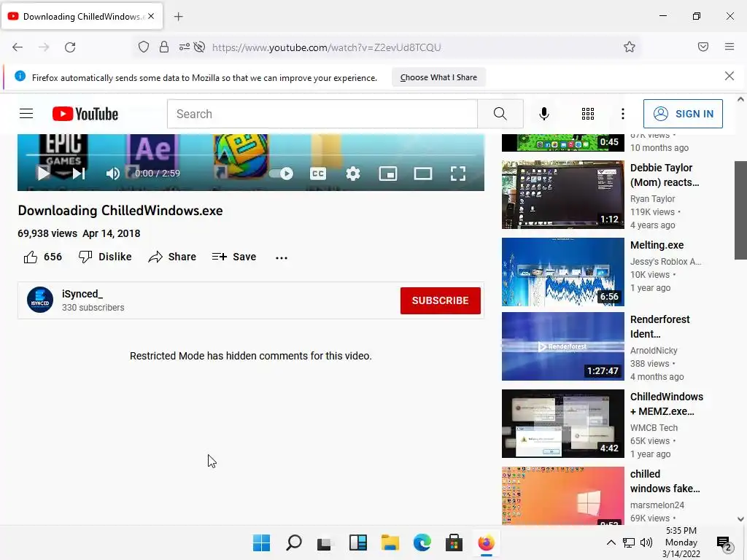Turn on closed captions CC
747x560 pixels.
pyautogui.click(x=318, y=174)
